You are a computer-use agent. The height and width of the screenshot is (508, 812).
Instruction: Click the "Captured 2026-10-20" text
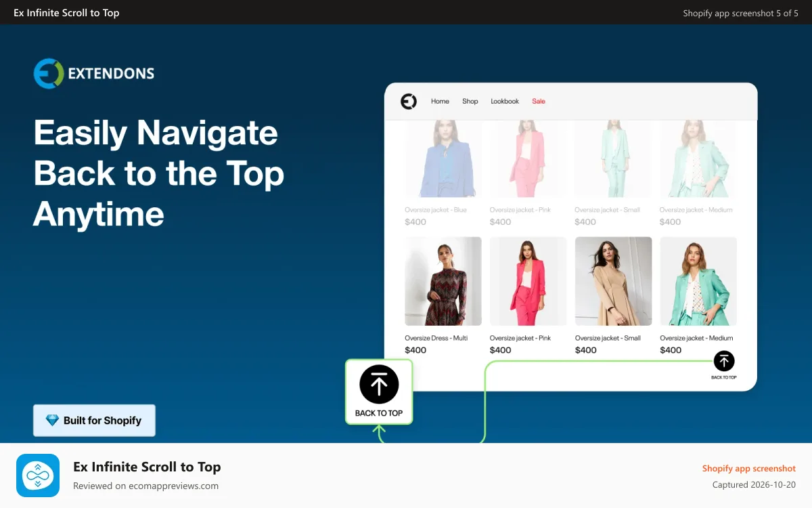pyautogui.click(x=754, y=485)
